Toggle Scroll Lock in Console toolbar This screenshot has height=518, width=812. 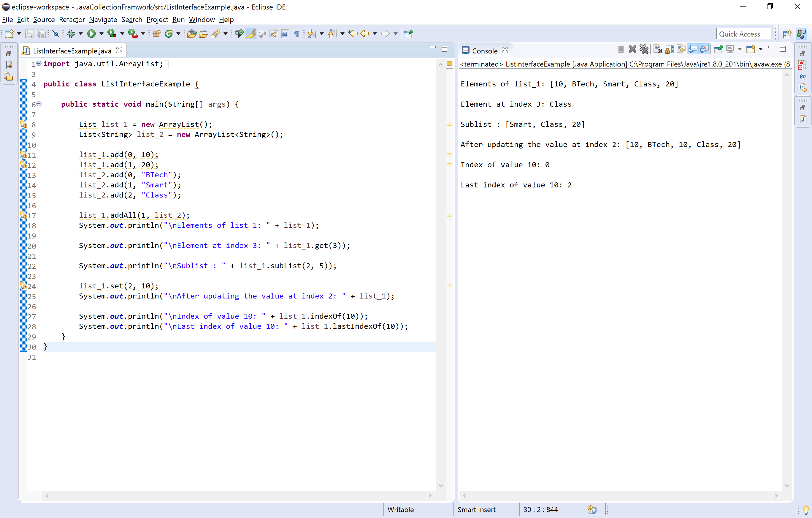[x=670, y=50]
